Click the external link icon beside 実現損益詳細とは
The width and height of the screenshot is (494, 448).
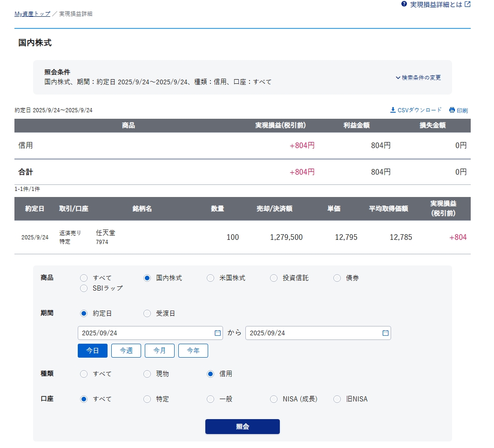467,4
